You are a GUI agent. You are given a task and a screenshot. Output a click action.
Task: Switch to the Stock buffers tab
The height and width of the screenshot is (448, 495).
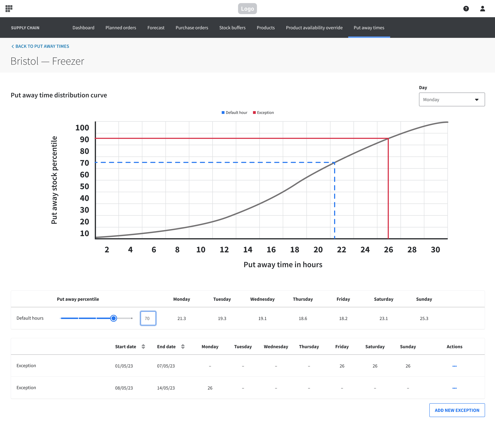232,28
